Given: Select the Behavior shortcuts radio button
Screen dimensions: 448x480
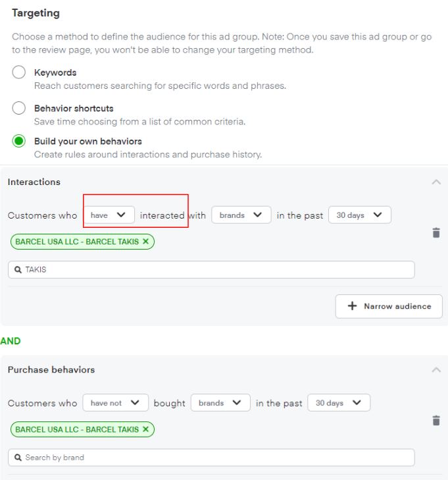Looking at the screenshot, I should tap(19, 108).
